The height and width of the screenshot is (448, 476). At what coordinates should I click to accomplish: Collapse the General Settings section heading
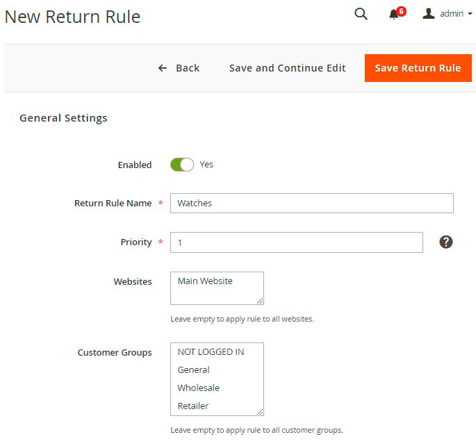tap(63, 118)
